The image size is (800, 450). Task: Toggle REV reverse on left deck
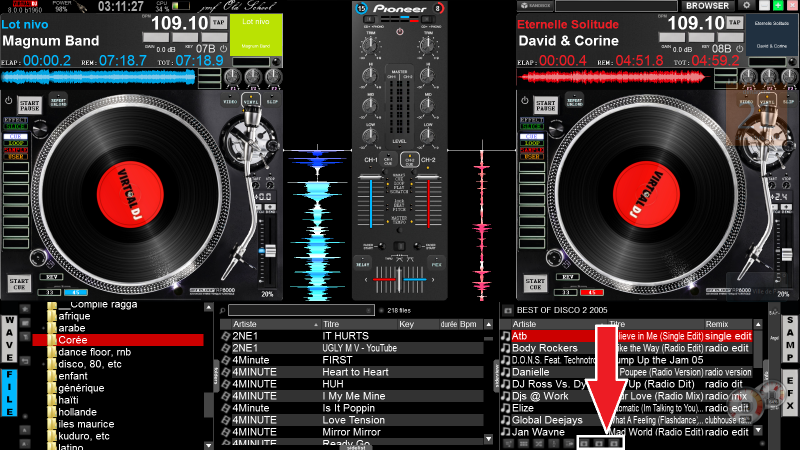click(x=52, y=277)
